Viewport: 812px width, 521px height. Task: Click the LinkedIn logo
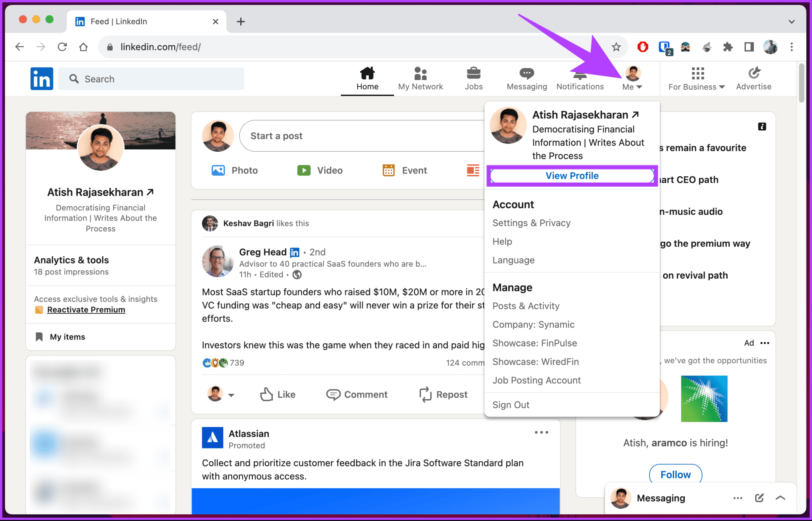[41, 78]
